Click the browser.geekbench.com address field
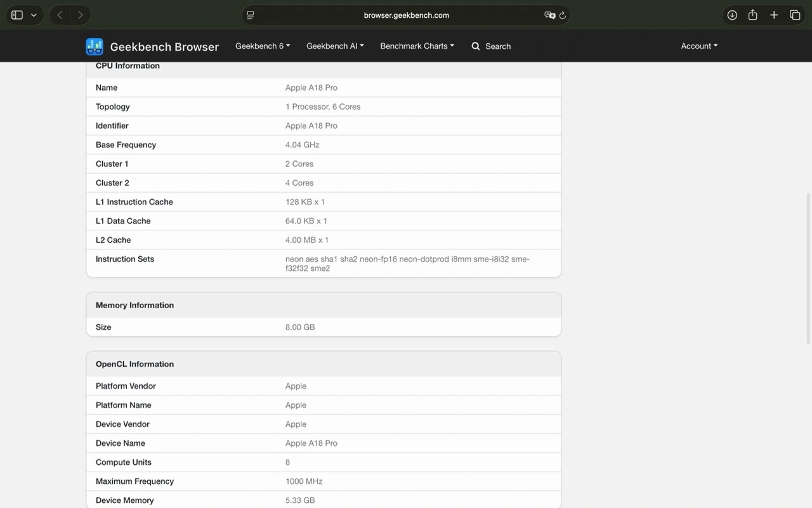 (406, 15)
